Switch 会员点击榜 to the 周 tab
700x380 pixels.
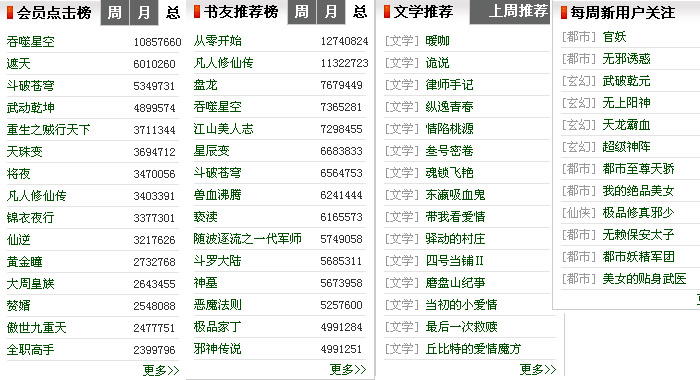tap(115, 13)
